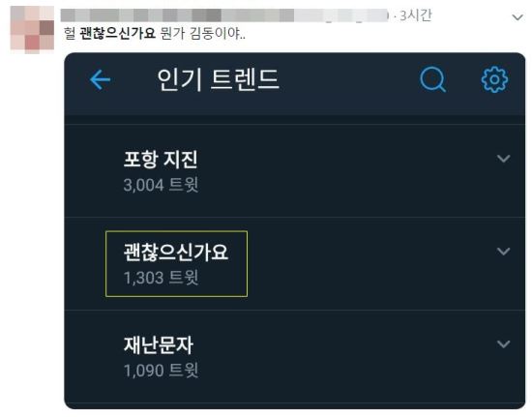Expand chevron for 괜찮으신가요 trend

coord(504,252)
